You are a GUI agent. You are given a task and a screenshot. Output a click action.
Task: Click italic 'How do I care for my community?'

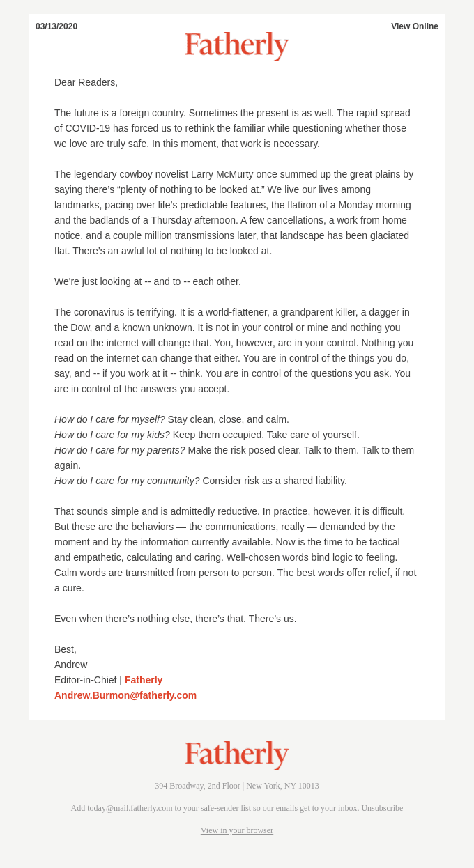pyautogui.click(x=127, y=481)
